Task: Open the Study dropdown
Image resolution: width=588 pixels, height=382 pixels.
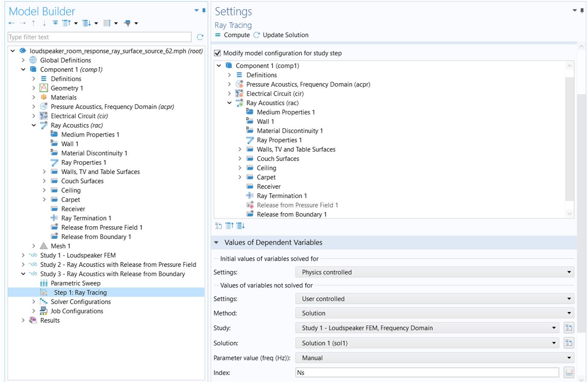Action: click(427, 328)
